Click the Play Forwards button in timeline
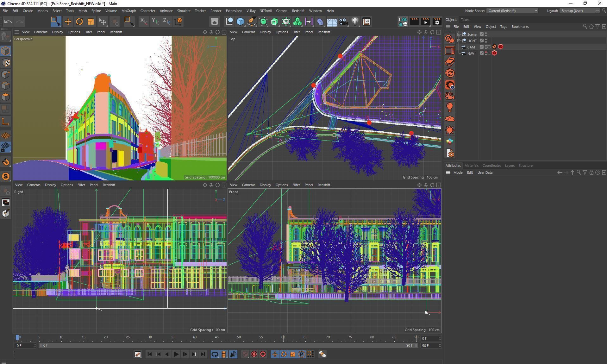Screen dimensions: 607x364 (176, 354)
